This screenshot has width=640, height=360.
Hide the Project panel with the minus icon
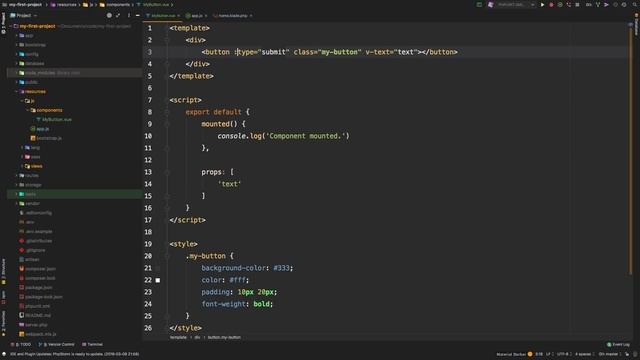(137, 16)
